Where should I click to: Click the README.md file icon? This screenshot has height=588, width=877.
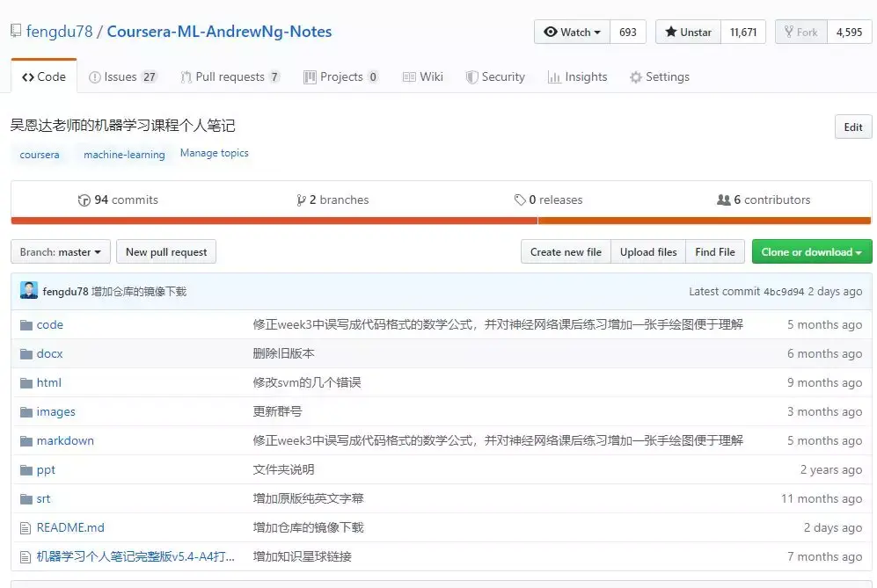click(x=26, y=527)
